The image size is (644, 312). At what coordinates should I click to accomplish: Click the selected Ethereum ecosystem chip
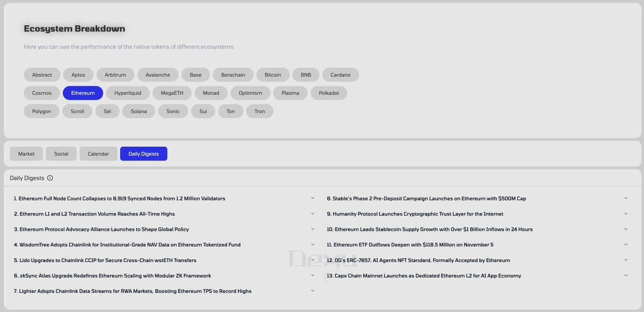point(83,93)
